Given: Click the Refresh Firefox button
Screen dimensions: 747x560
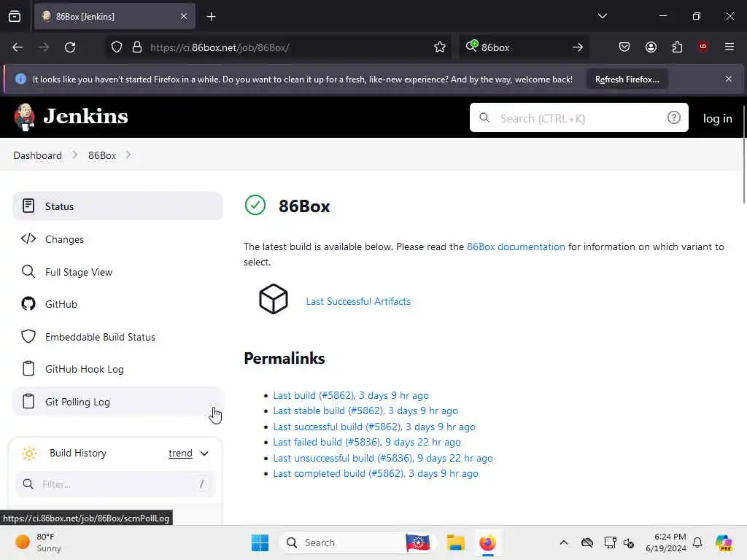Looking at the screenshot, I should pyautogui.click(x=627, y=79).
